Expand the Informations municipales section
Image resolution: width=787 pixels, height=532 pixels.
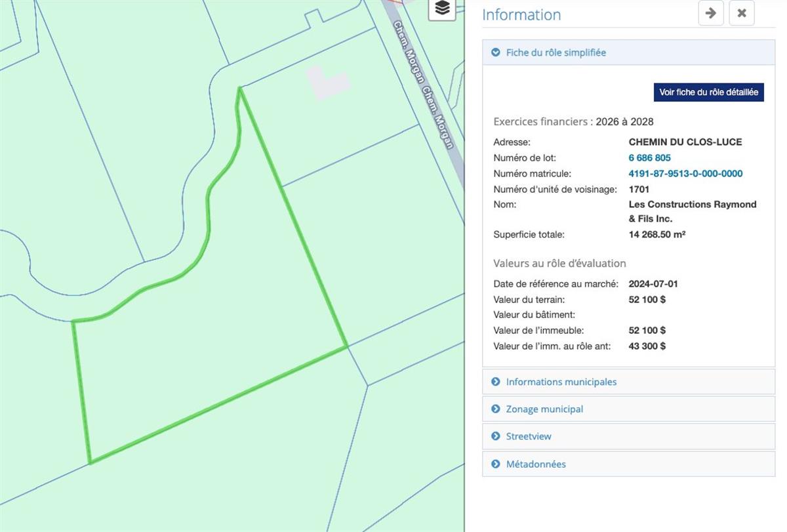point(628,382)
